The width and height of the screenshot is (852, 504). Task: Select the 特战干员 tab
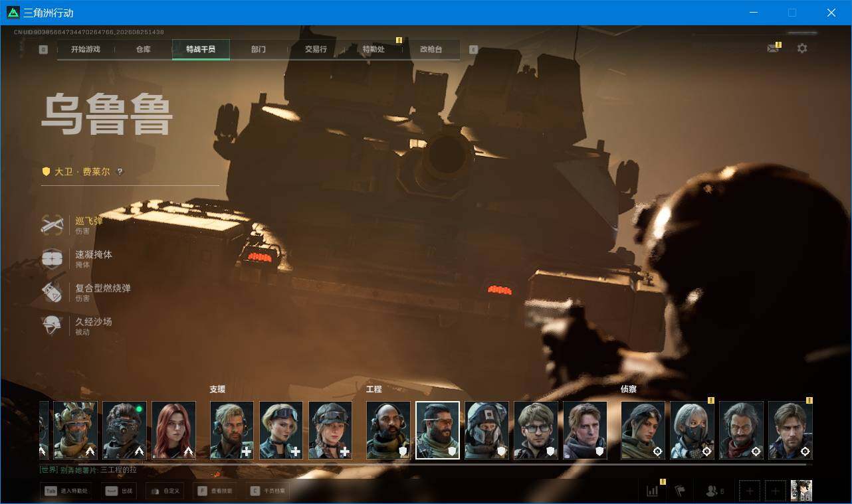(201, 49)
